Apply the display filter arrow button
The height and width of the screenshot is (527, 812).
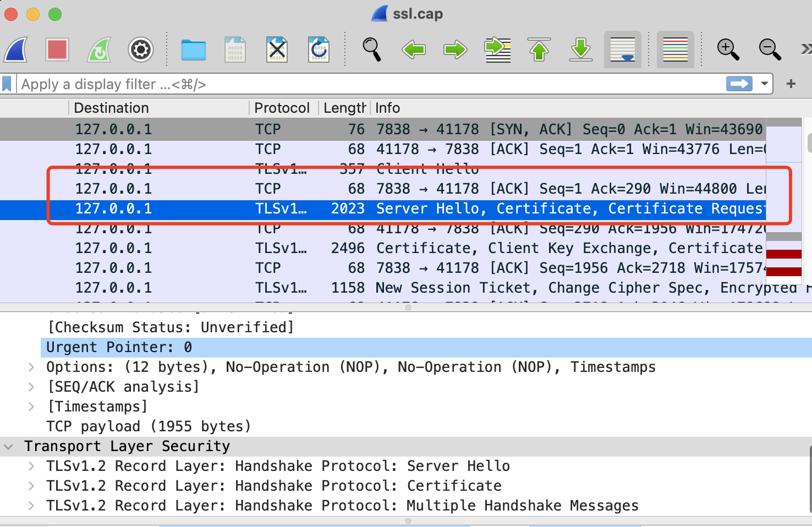(x=739, y=84)
